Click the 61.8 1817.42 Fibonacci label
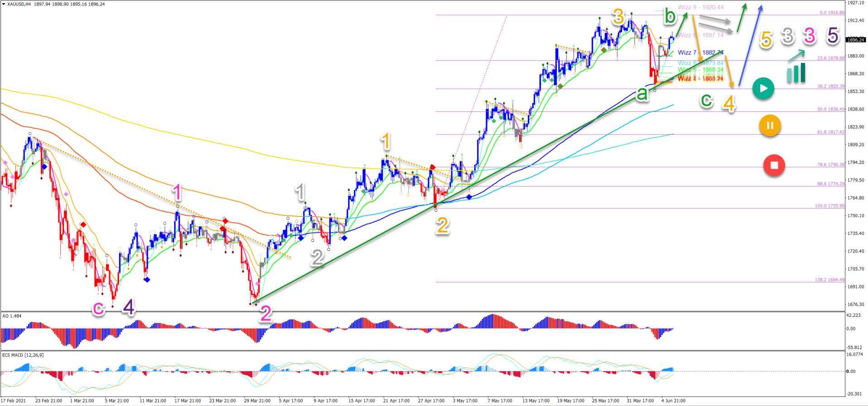 coord(831,132)
